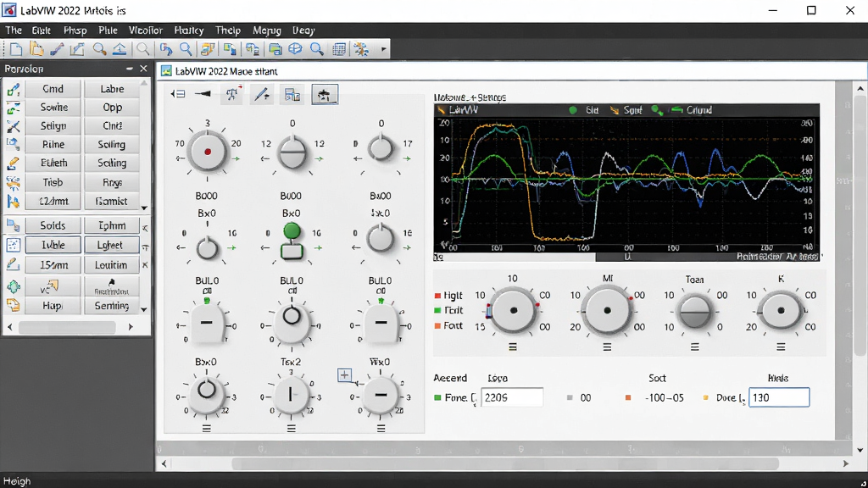Click the grid table toolbar icon
This screenshot has height=488, width=868.
[339, 49]
